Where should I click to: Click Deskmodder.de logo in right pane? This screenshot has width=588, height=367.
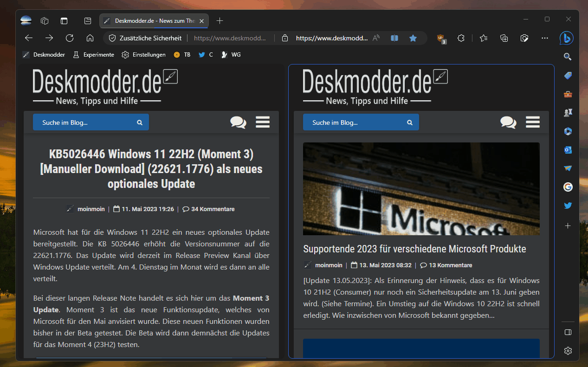coord(375,87)
